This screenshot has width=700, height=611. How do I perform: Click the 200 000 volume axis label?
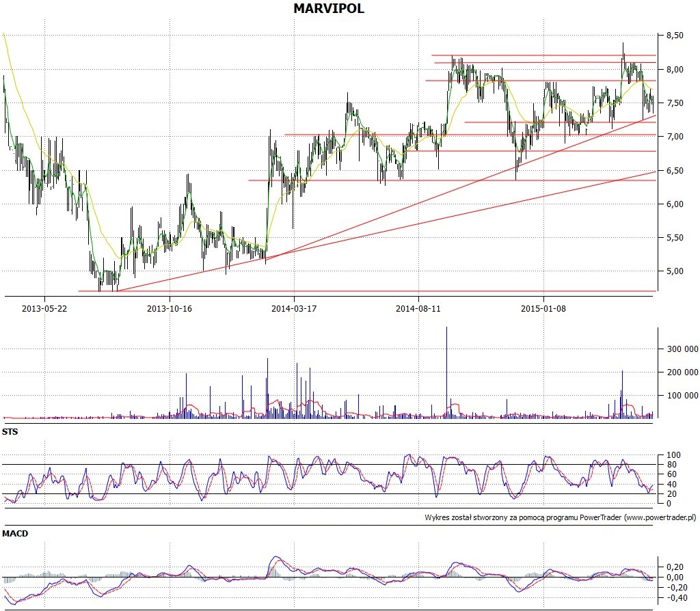[x=683, y=372]
